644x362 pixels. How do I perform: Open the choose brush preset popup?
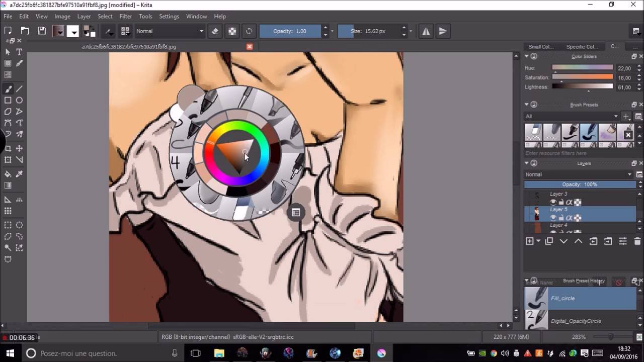(x=125, y=31)
